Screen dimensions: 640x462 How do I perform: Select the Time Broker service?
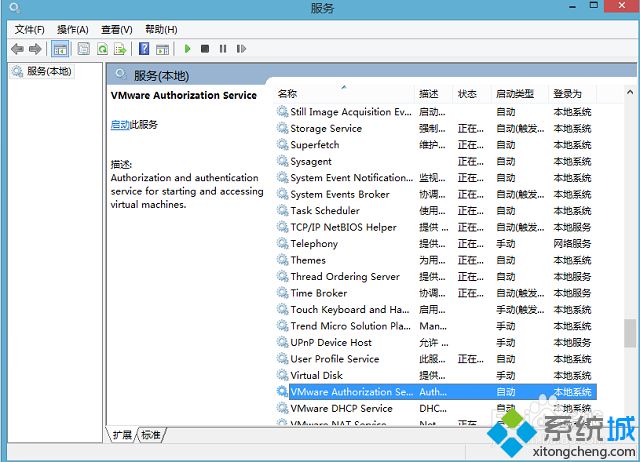(436, 293)
